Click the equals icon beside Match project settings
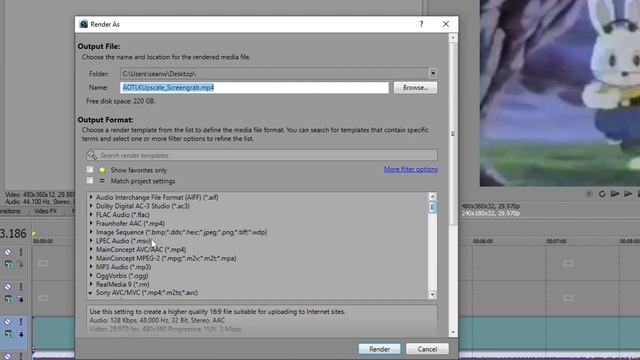The width and height of the screenshot is (640, 360). [x=102, y=180]
